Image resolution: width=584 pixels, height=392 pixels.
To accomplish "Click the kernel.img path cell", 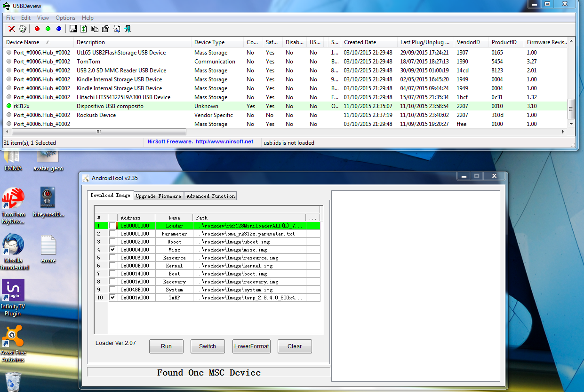I will coord(249,266).
